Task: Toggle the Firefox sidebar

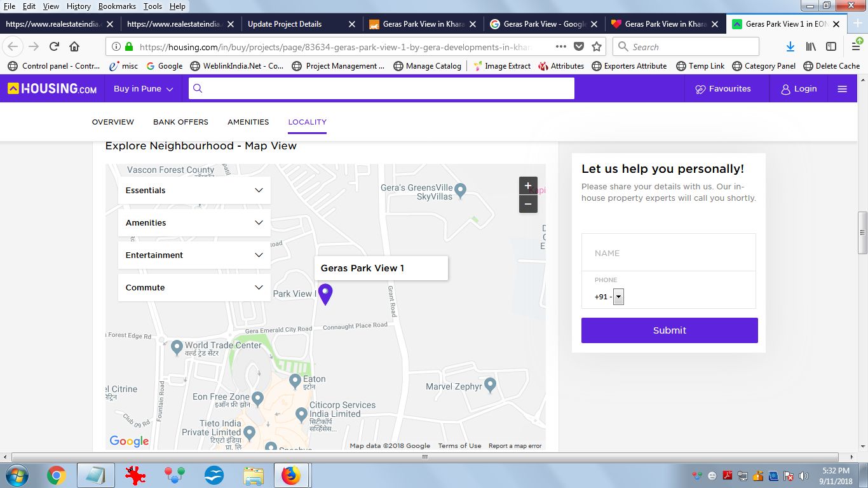Action: [x=831, y=46]
